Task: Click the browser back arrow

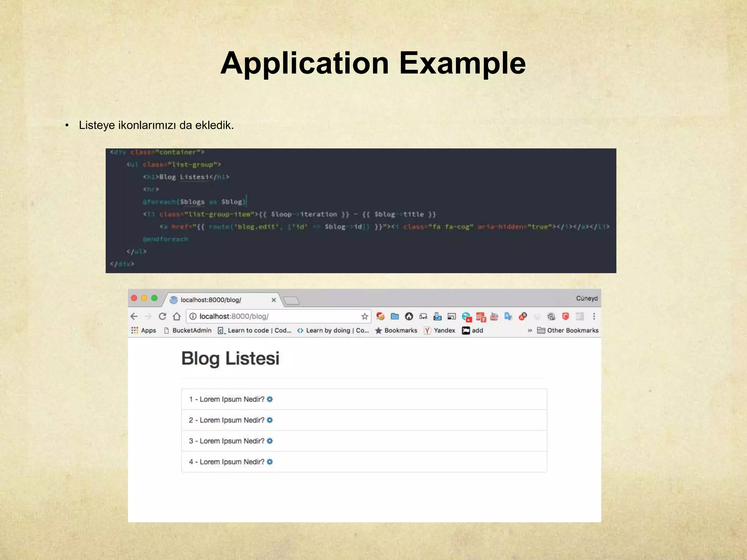Action: click(134, 316)
